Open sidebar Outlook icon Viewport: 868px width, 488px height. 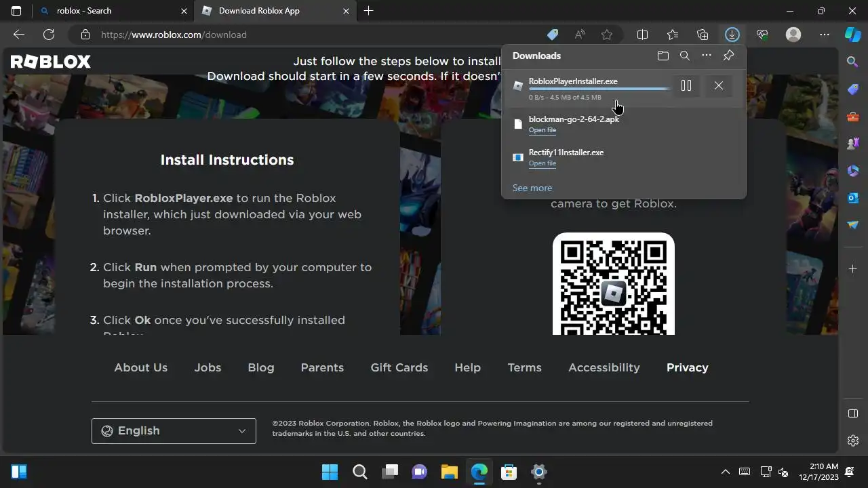pos(852,198)
